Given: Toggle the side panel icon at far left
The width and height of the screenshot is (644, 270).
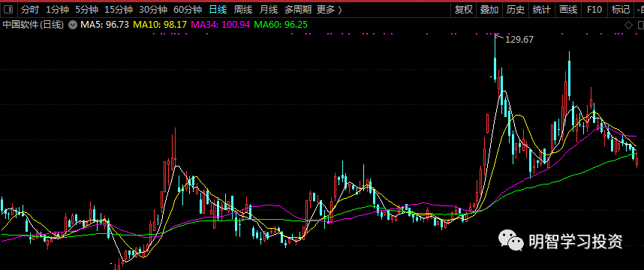Looking at the screenshot, I should coord(8,10).
